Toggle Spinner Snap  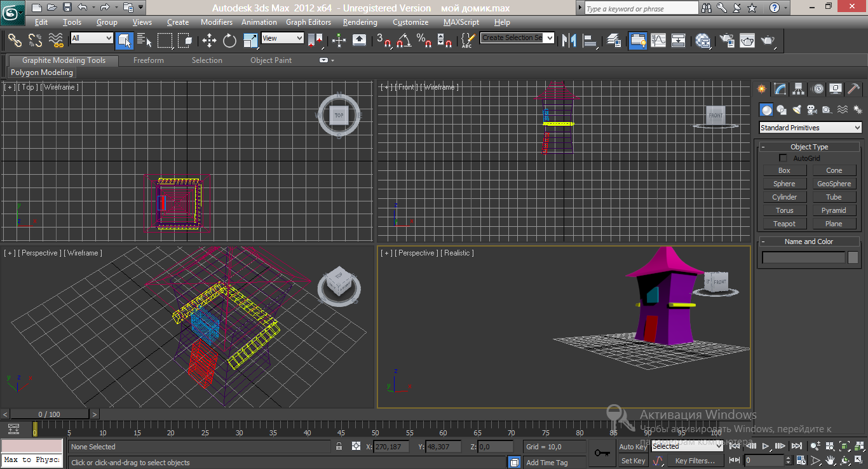445,41
